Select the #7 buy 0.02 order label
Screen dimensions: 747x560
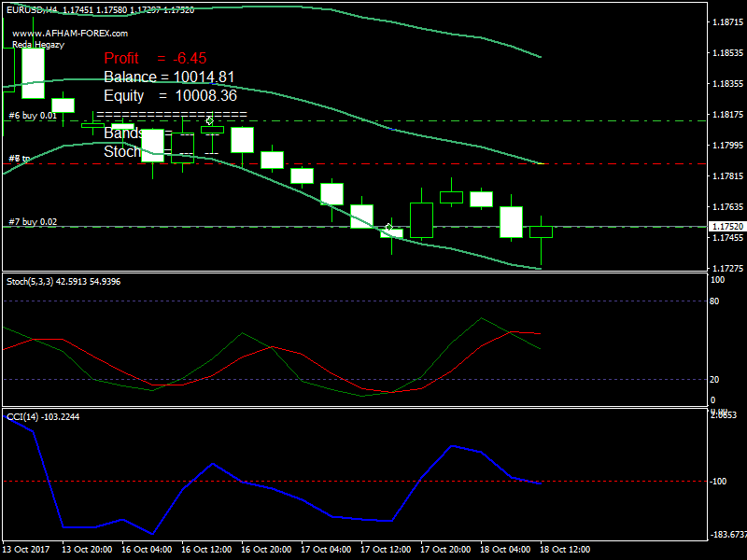click(33, 222)
